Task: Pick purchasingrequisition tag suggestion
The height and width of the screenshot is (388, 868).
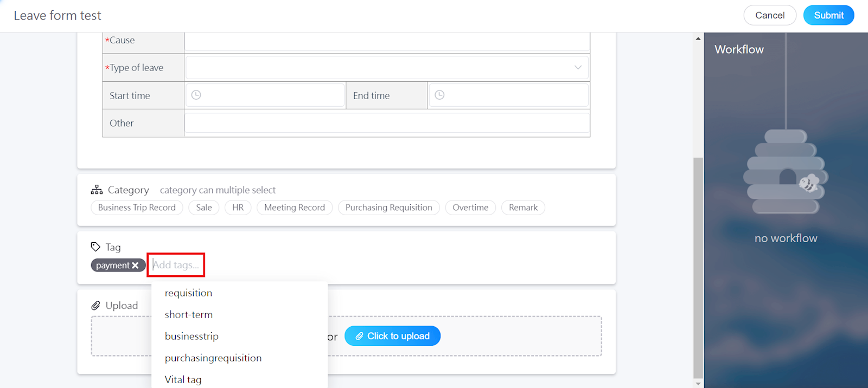Action: pyautogui.click(x=213, y=358)
